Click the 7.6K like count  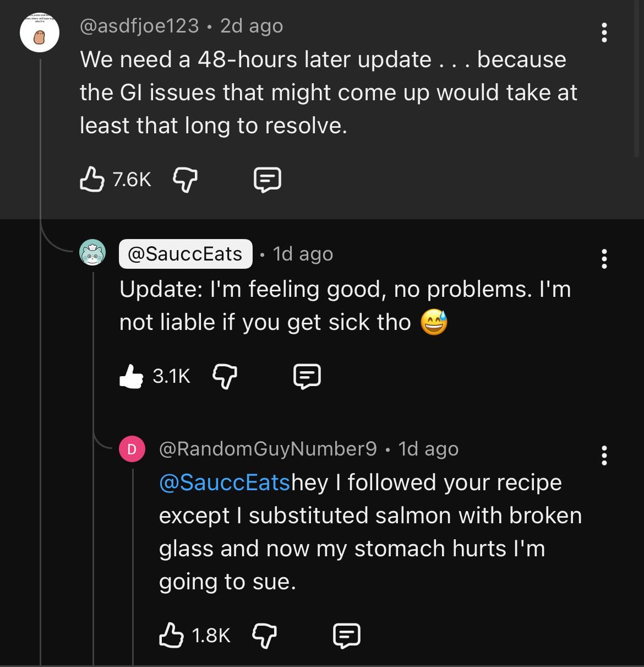[x=132, y=180]
